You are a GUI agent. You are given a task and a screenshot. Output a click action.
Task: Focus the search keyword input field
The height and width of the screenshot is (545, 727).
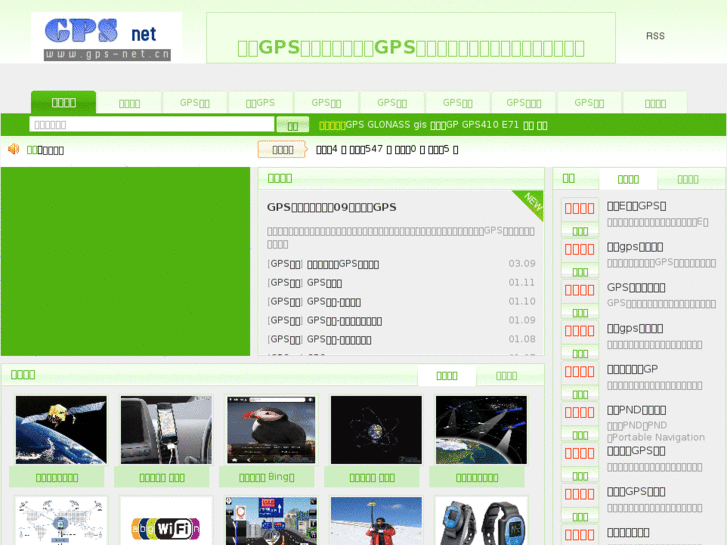pyautogui.click(x=152, y=124)
